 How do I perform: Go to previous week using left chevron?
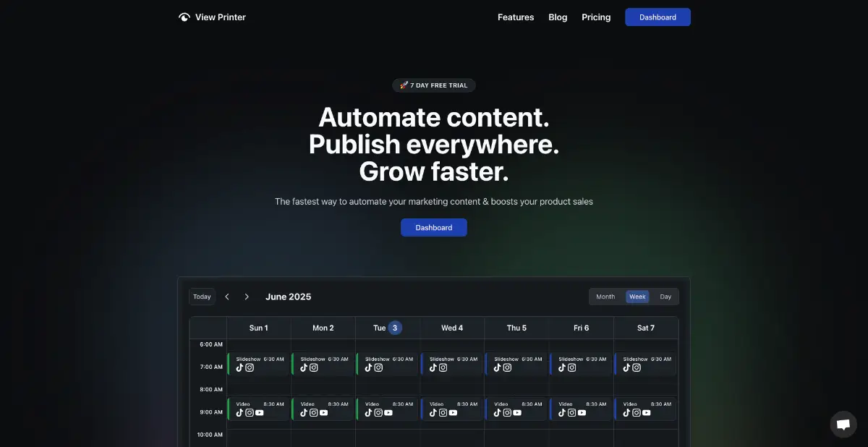tap(227, 297)
